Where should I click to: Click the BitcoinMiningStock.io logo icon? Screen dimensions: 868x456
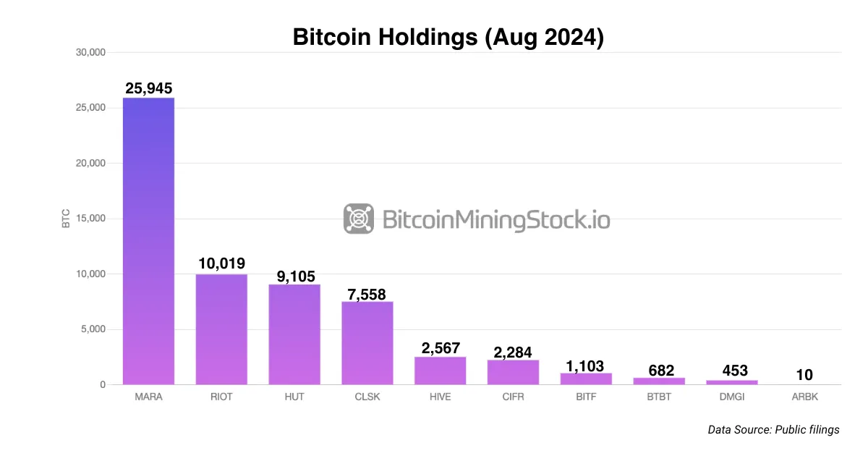click(358, 218)
